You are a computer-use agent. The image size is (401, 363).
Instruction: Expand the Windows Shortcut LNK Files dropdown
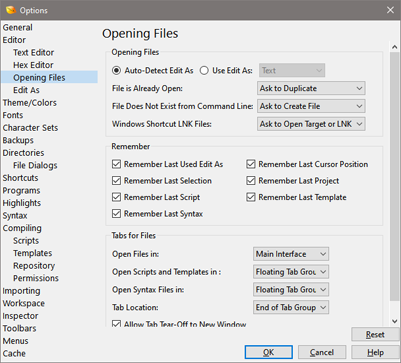[x=311, y=124]
